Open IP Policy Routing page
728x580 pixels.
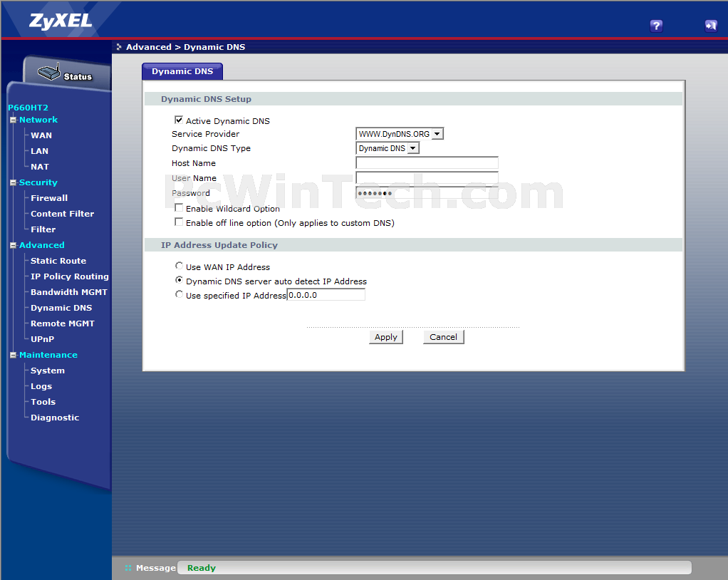click(70, 276)
